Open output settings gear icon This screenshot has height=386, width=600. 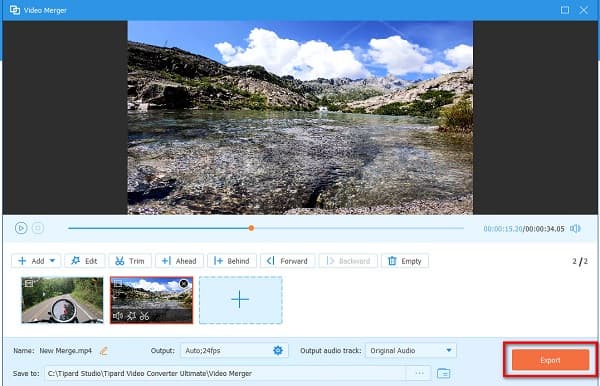pos(278,350)
